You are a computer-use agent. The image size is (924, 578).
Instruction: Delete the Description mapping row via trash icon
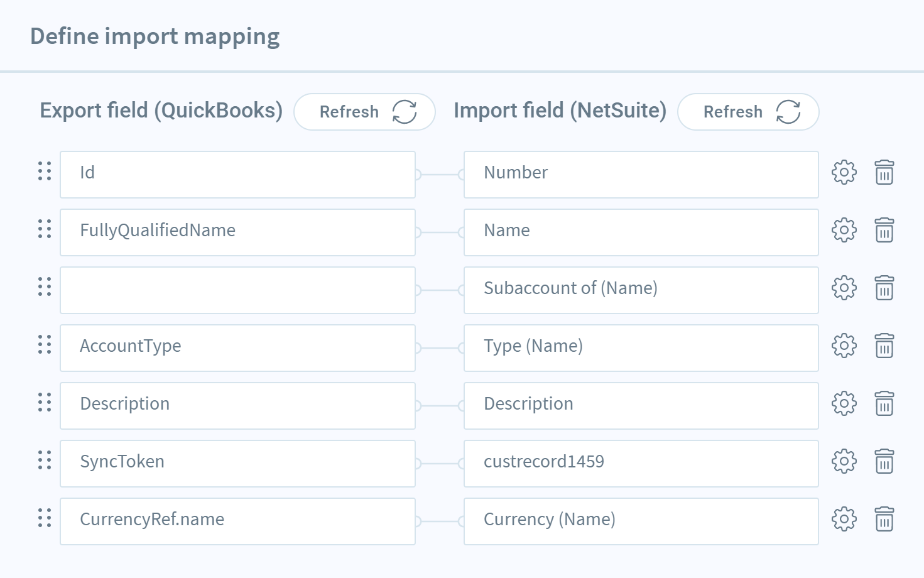tap(884, 403)
